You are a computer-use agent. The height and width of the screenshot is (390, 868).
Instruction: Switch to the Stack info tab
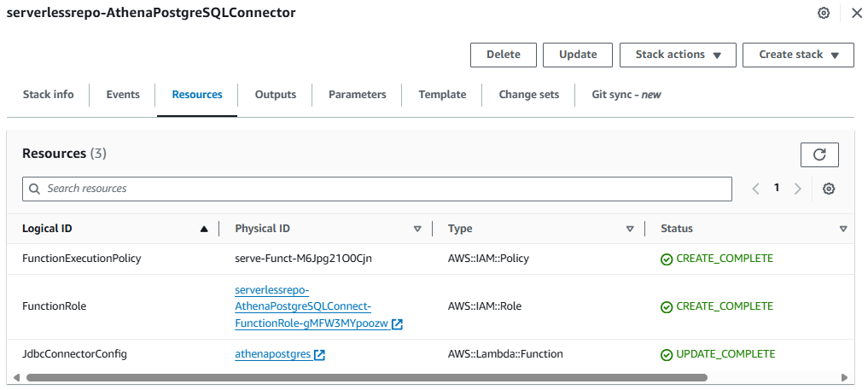click(48, 95)
